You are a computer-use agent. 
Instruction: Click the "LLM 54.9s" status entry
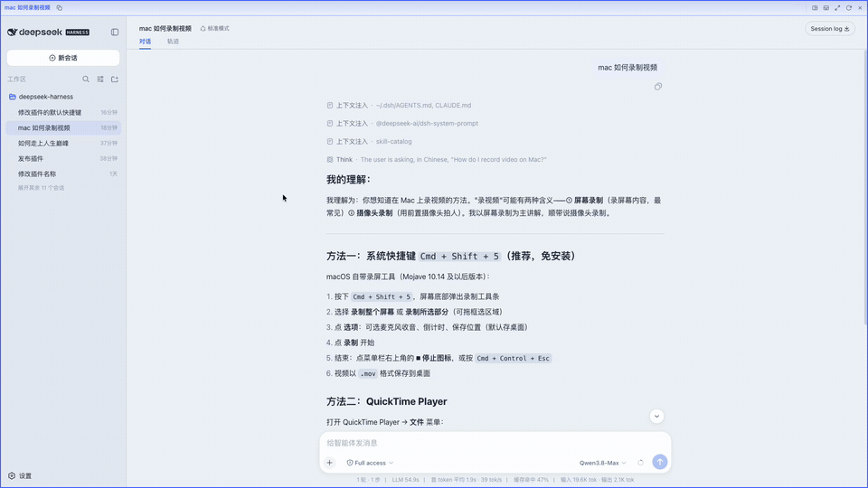click(405, 480)
